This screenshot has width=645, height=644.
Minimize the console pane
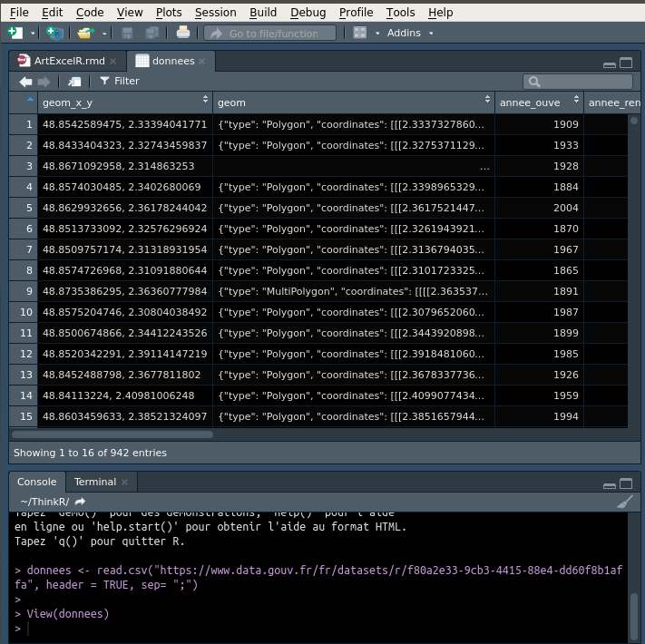[x=610, y=485]
